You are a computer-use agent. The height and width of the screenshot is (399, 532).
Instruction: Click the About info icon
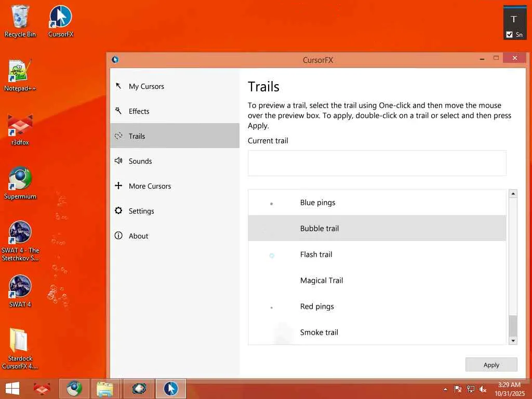pyautogui.click(x=118, y=235)
